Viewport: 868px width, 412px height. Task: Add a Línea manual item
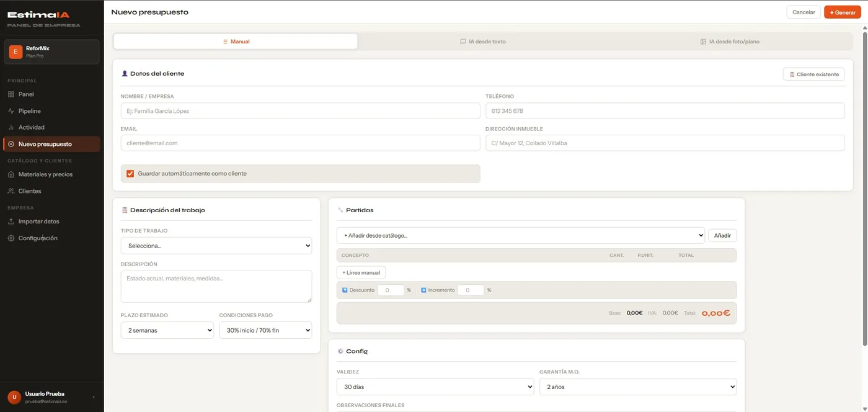pyautogui.click(x=361, y=272)
